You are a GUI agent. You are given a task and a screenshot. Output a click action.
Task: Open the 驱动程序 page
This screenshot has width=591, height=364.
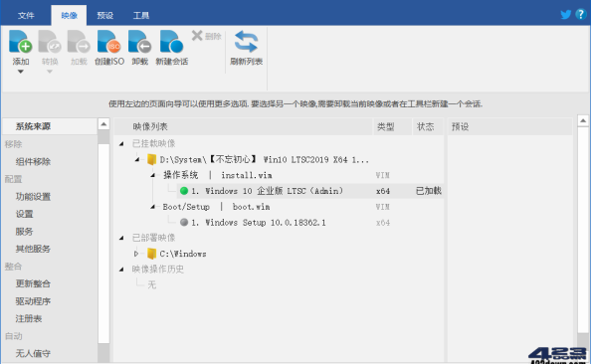pos(33,301)
